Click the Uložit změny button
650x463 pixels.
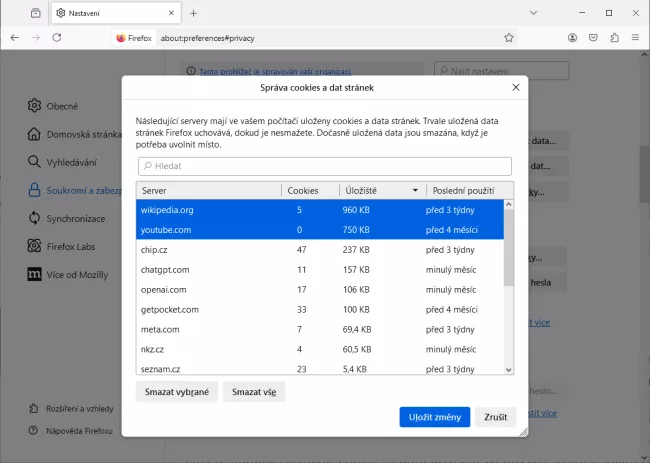(435, 417)
